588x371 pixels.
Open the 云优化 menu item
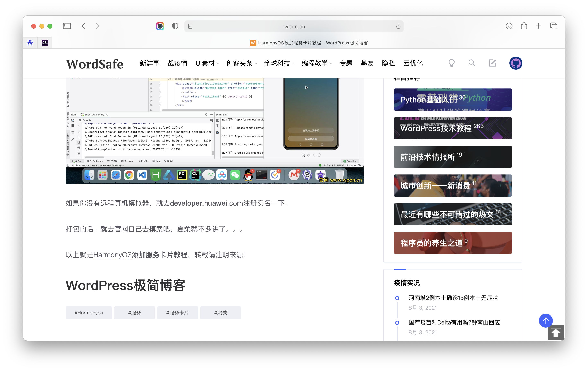[x=413, y=63]
